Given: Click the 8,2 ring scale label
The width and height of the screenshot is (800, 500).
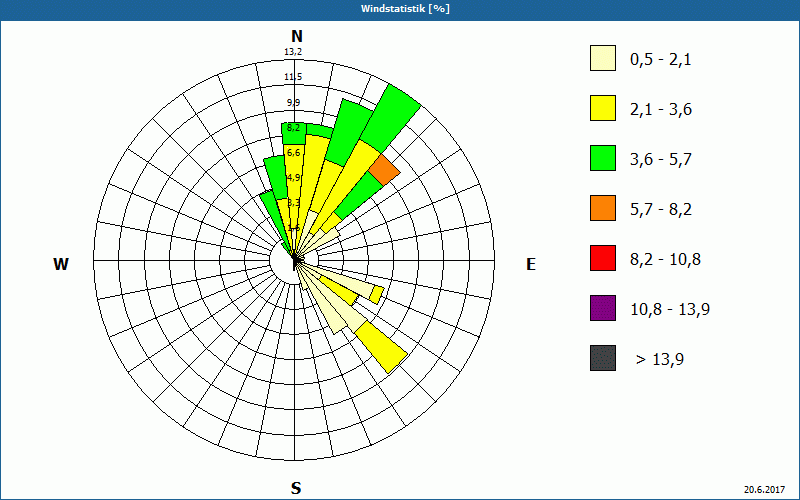Looking at the screenshot, I should [x=293, y=128].
